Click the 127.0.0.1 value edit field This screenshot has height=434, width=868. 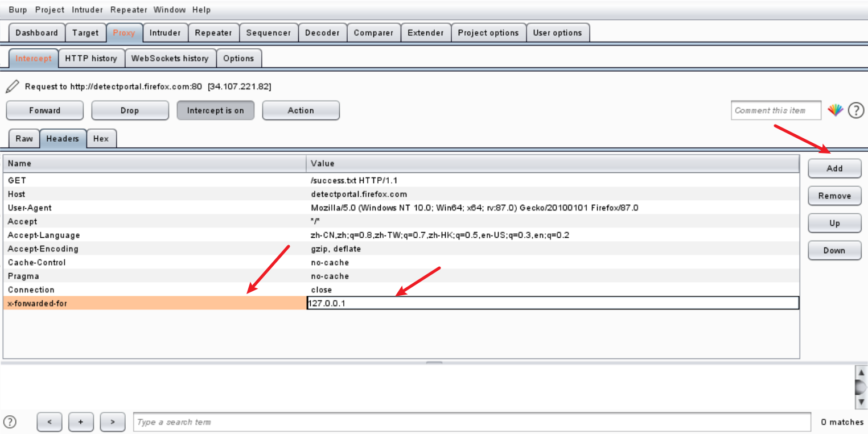coord(553,303)
